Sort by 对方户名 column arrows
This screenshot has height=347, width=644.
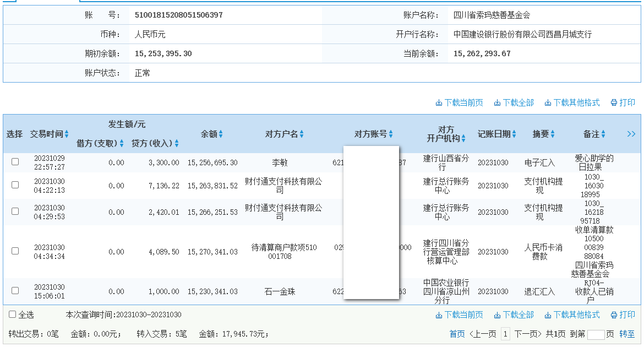tap(302, 134)
